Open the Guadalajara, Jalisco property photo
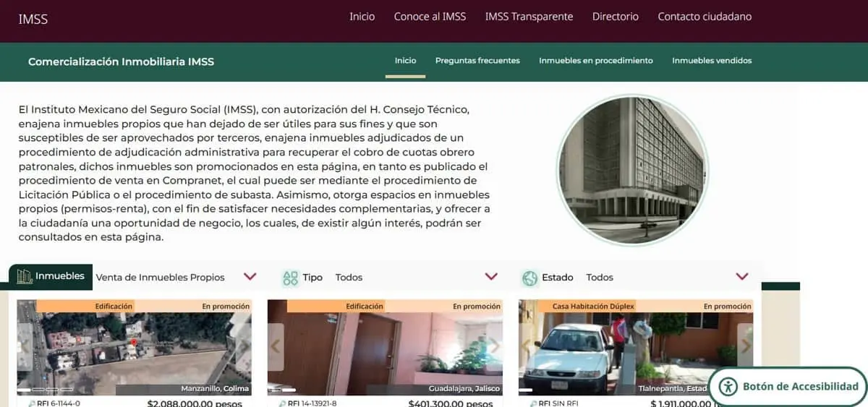868x407 pixels. (385, 347)
